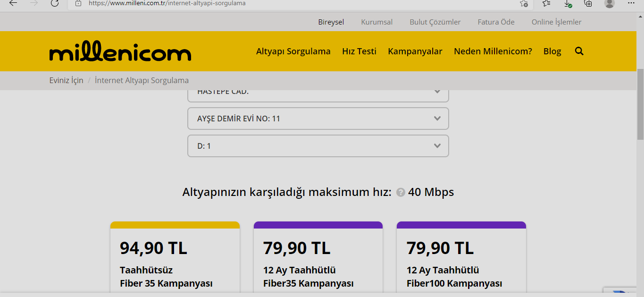
Task: Open the browser settings ellipsis menu
Action: tap(631, 3)
